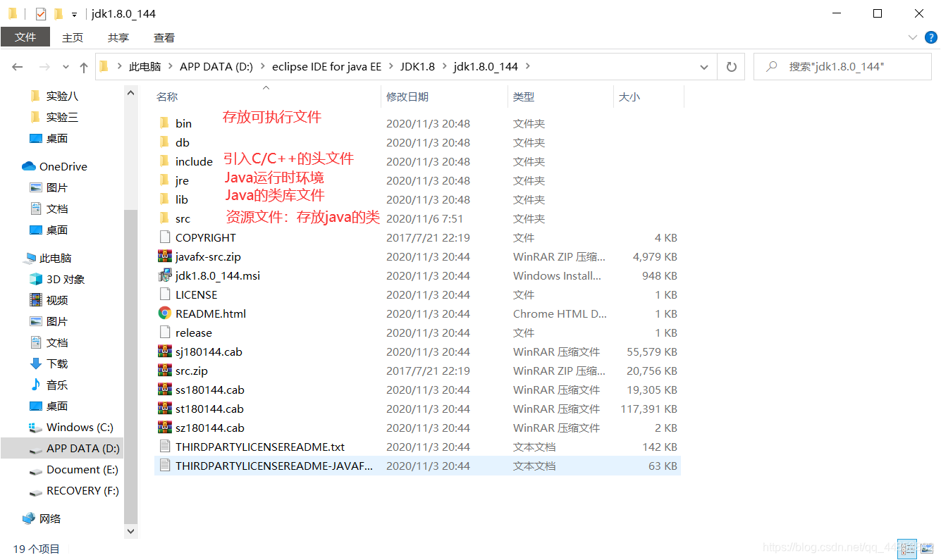
Task: Click the release file icon
Action: (x=164, y=332)
